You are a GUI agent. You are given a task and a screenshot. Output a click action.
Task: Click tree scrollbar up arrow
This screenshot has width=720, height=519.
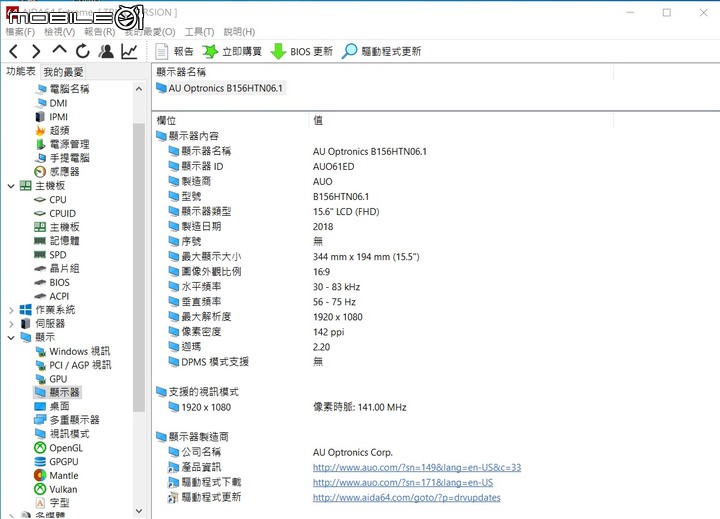click(x=139, y=89)
